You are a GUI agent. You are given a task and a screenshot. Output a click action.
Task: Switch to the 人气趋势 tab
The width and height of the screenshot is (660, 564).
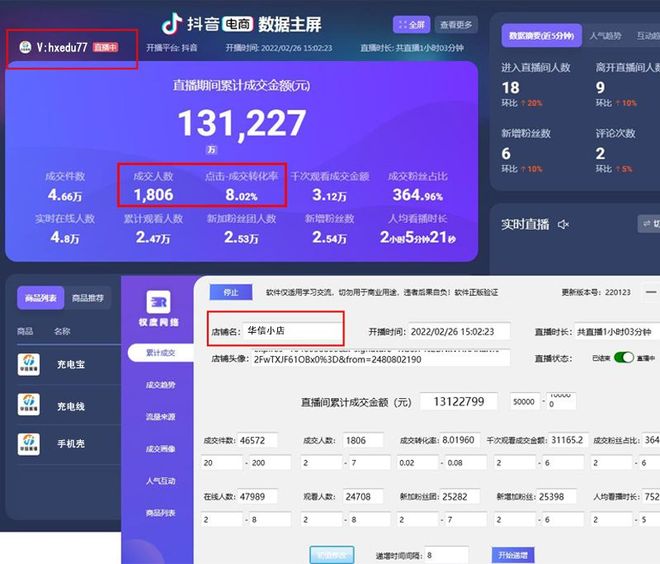pyautogui.click(x=605, y=37)
